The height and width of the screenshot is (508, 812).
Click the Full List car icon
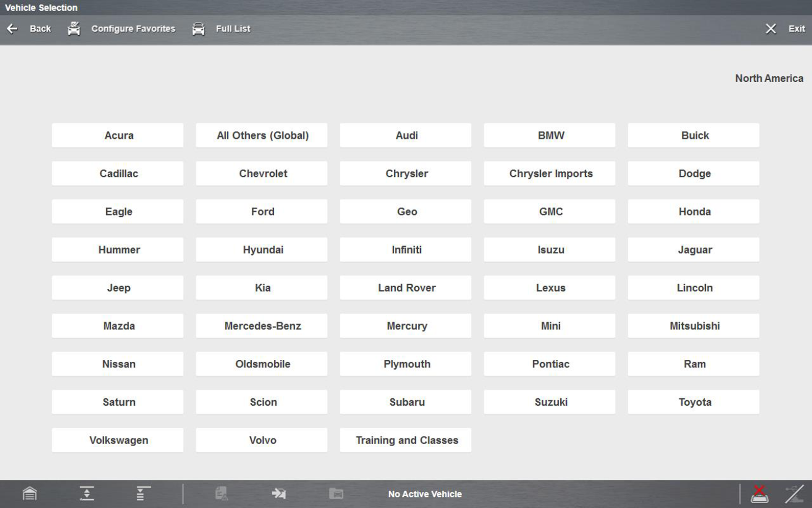[x=198, y=29]
